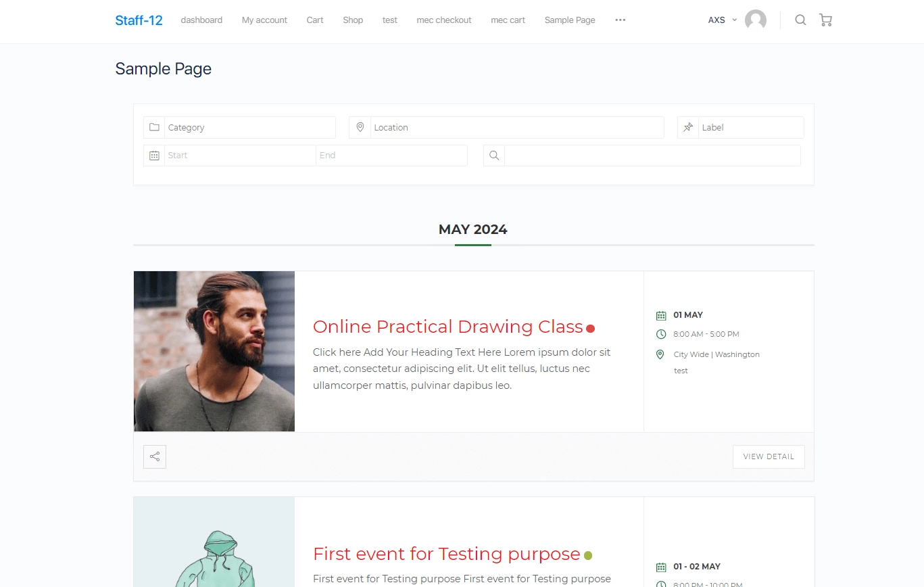Open Online Practical Drawing Class event title
Viewport: 924px width, 587px height.
[447, 327]
